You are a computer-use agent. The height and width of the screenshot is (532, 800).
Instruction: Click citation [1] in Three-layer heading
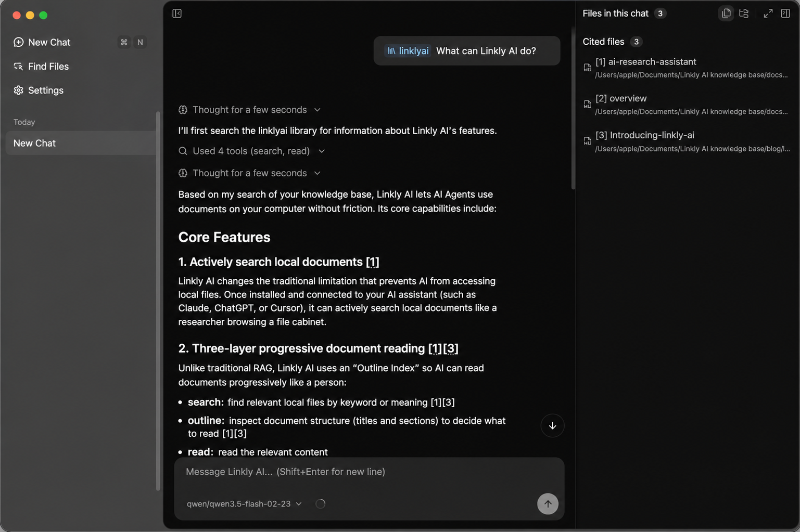[435, 348]
